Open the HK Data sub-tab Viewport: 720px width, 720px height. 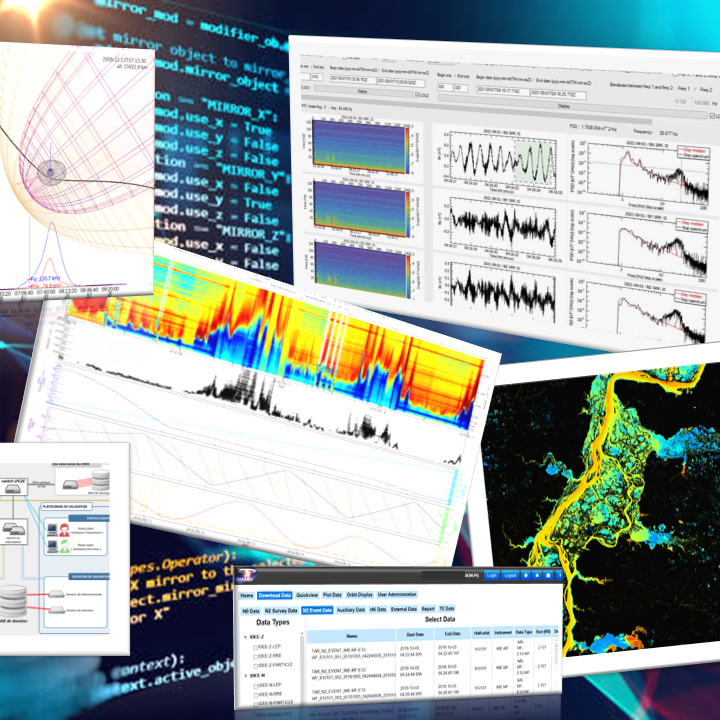(x=378, y=609)
